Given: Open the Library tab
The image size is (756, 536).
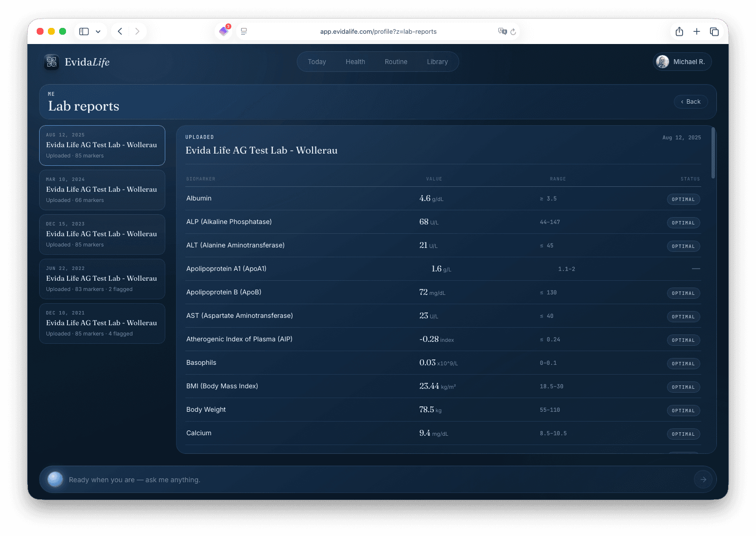Looking at the screenshot, I should (x=437, y=62).
